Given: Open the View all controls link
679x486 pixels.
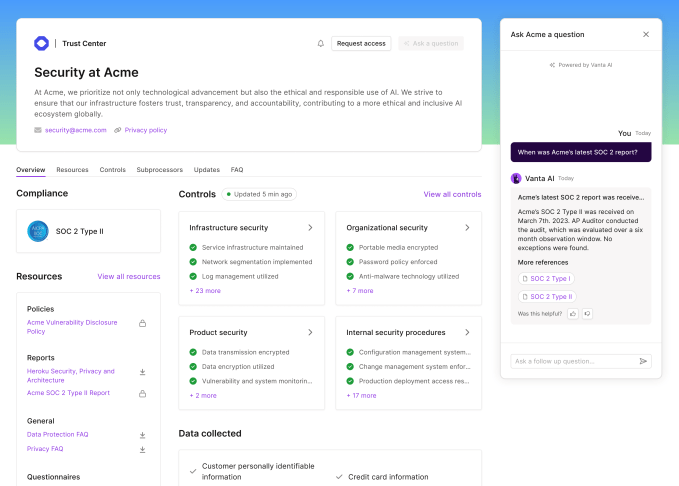Looking at the screenshot, I should click(452, 194).
